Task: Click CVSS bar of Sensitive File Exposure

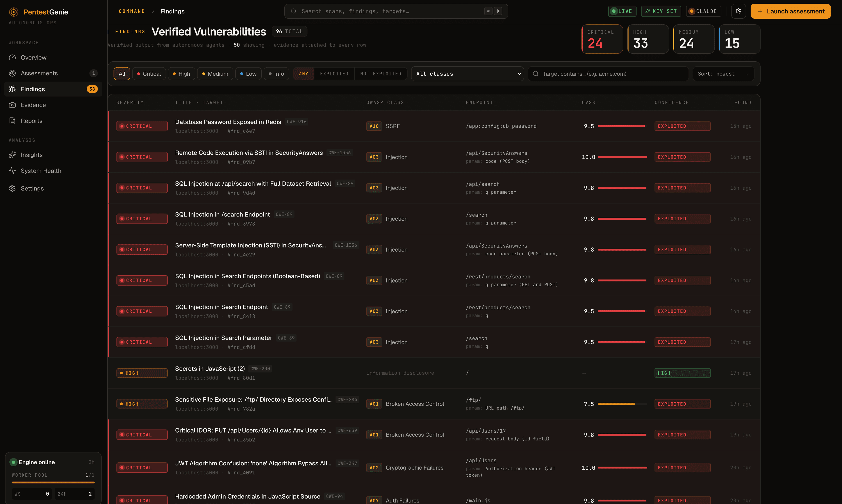Action: [x=622, y=404]
